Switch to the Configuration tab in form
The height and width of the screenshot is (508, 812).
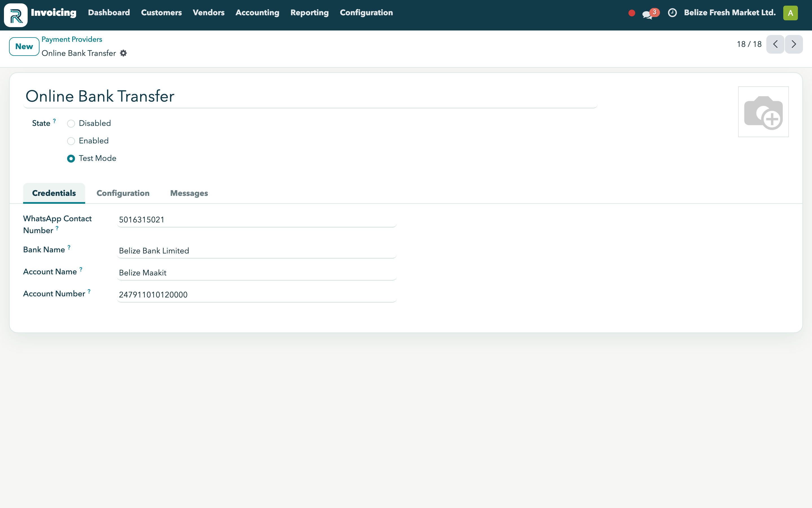123,193
